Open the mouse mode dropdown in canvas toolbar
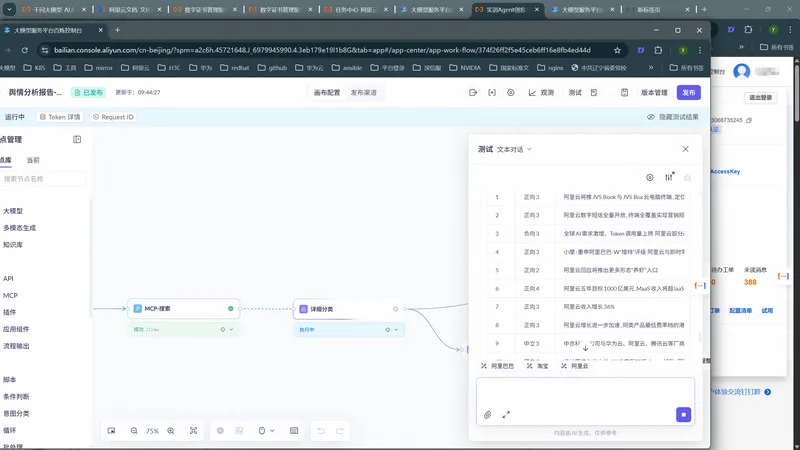Viewport: 800px width, 450px height. pos(266,431)
